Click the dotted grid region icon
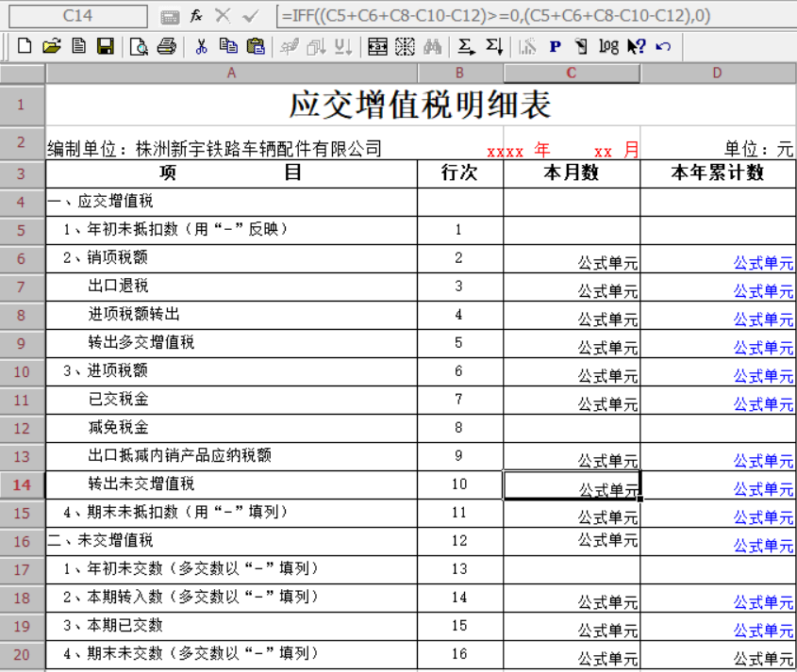This screenshot has width=797, height=672. 405,47
